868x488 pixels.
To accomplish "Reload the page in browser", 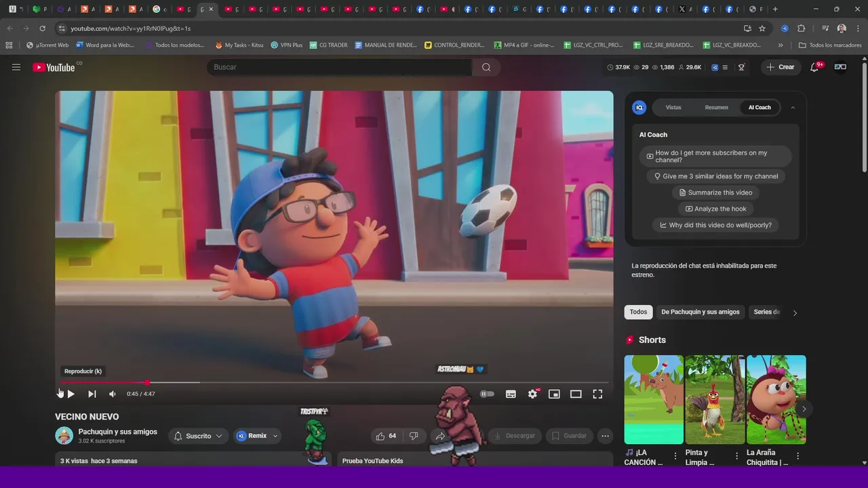I will click(x=42, y=28).
